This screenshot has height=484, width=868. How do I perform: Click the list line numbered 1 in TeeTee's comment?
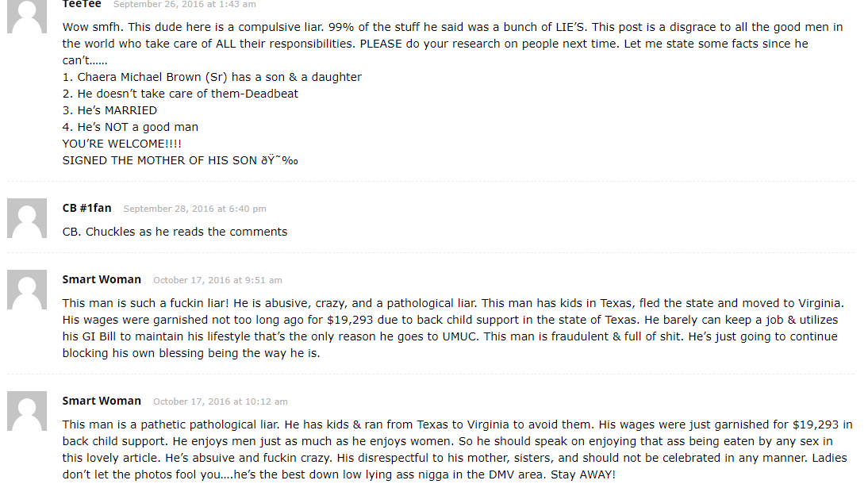click(212, 77)
